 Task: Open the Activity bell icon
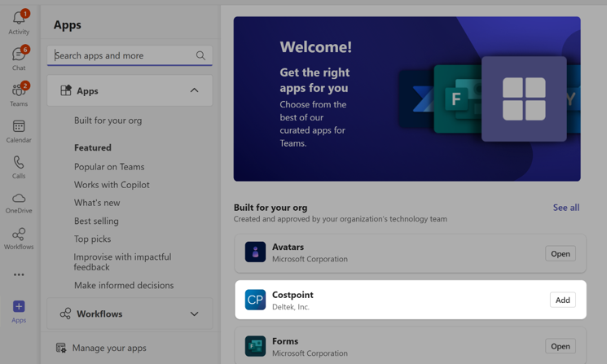18,19
